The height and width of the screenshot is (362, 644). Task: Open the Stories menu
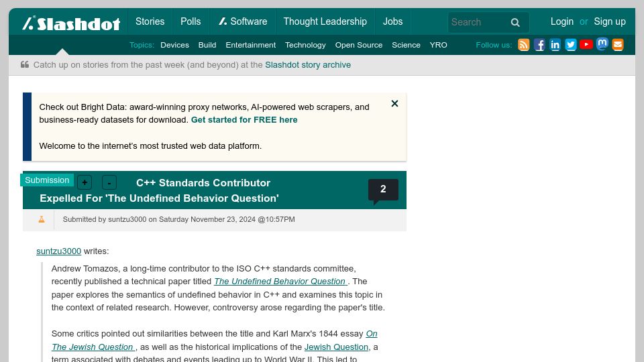150,21
